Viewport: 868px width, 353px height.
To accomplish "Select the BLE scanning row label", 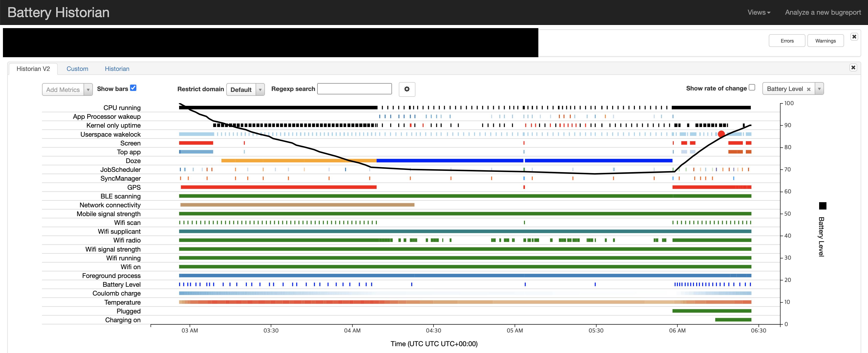I will pyautogui.click(x=120, y=196).
